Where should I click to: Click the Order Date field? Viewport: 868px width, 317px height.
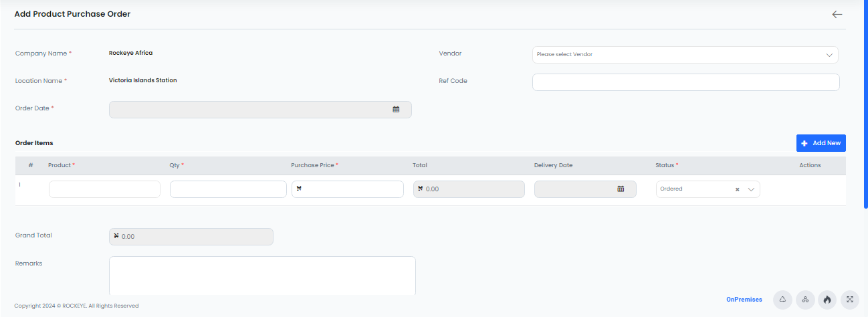(260, 110)
